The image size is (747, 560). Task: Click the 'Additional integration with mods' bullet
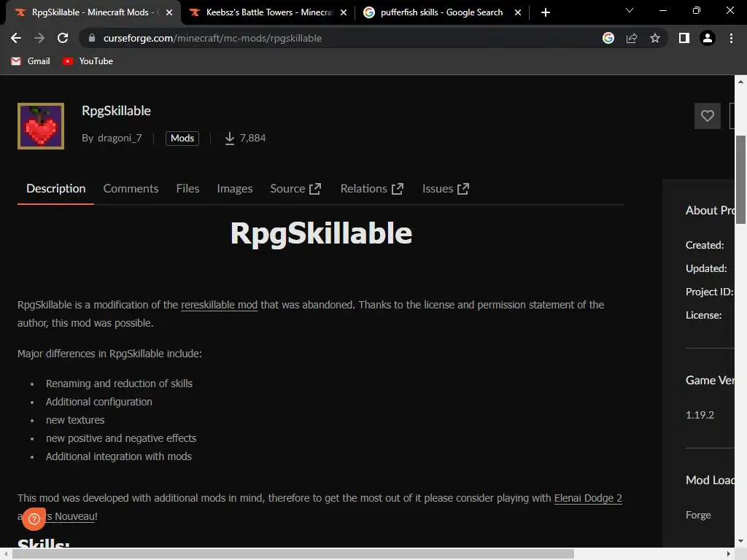(119, 456)
